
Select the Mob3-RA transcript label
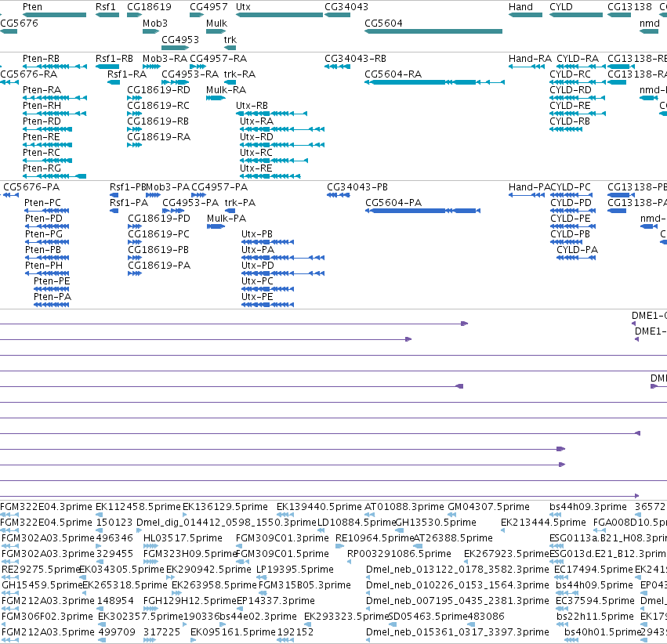[165, 58]
